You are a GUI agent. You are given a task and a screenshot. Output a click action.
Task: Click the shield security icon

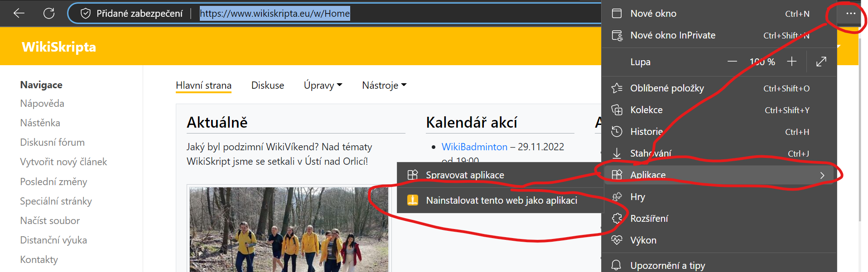click(x=85, y=14)
